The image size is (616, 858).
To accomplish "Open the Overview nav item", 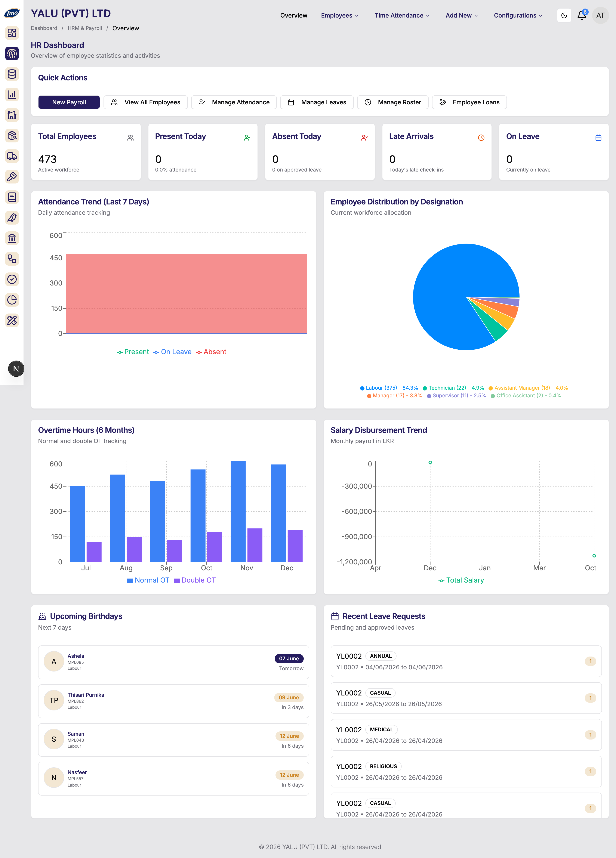I will click(294, 16).
